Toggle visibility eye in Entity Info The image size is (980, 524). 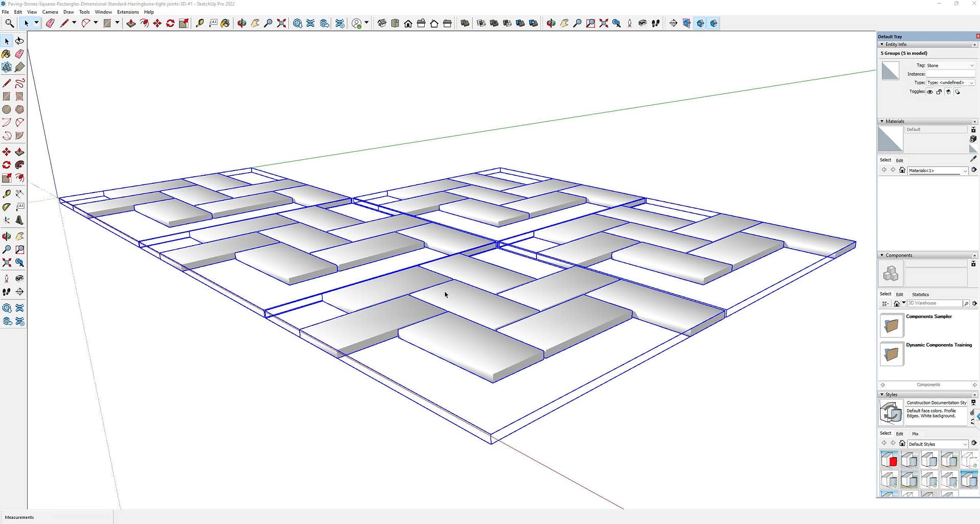pos(930,92)
